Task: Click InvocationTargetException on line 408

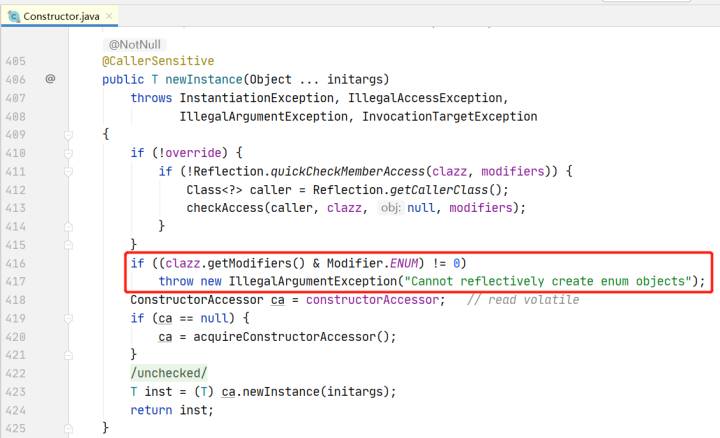Action: 450,117
